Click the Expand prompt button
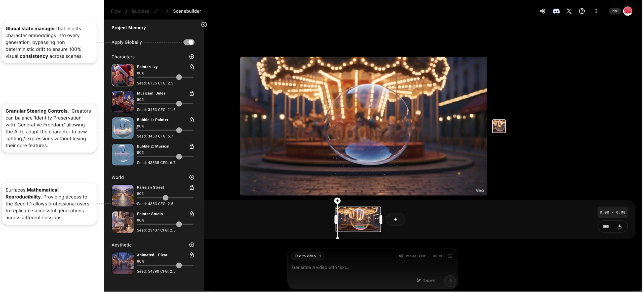644x293 pixels. (426, 280)
